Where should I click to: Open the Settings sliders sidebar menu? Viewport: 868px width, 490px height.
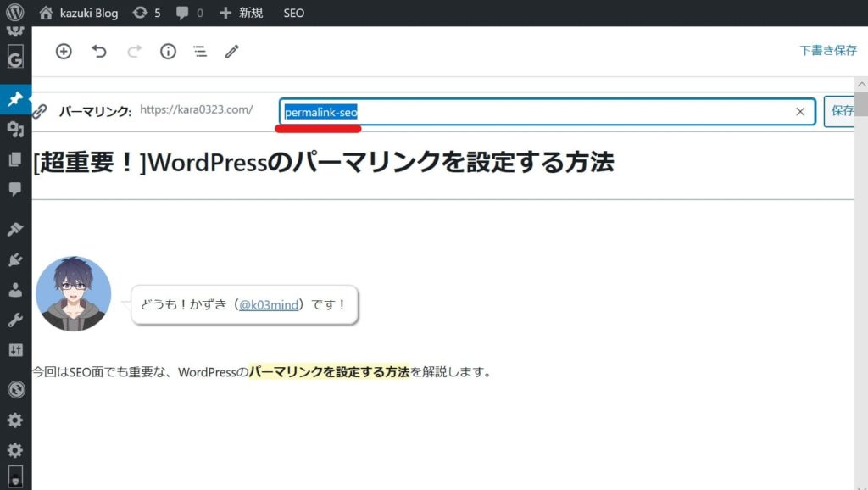pyautogui.click(x=15, y=350)
